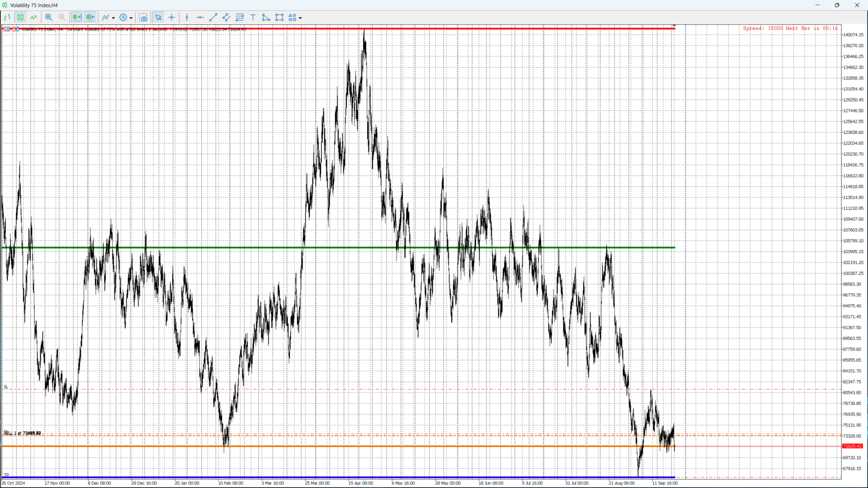Toggle auto scroll to latest bar
The width and height of the screenshot is (868, 488).
click(x=77, y=18)
